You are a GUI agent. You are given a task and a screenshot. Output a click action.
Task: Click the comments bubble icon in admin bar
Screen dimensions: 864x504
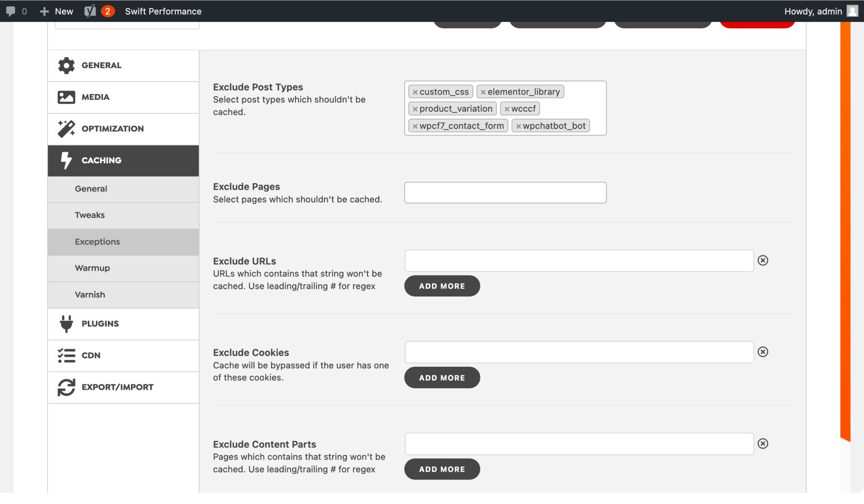(10, 11)
